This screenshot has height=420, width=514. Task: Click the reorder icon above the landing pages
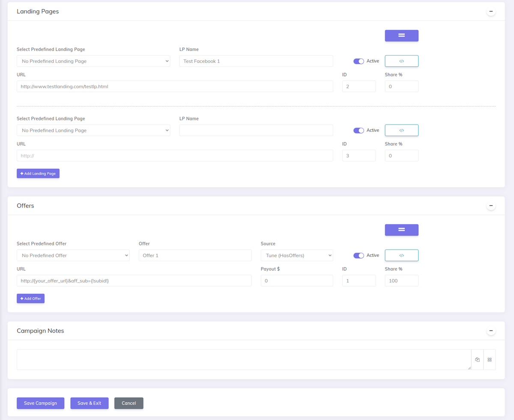point(401,36)
